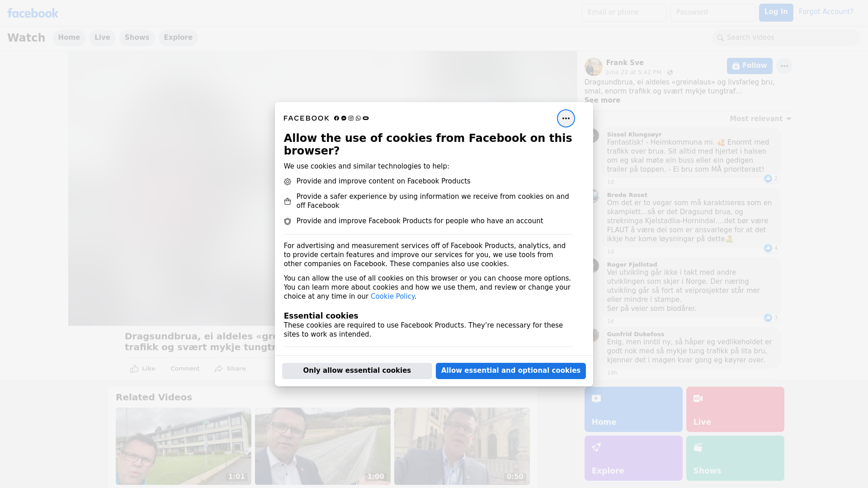
Task: Expand the Most relevant comment sorting dropdown
Action: [x=760, y=119]
